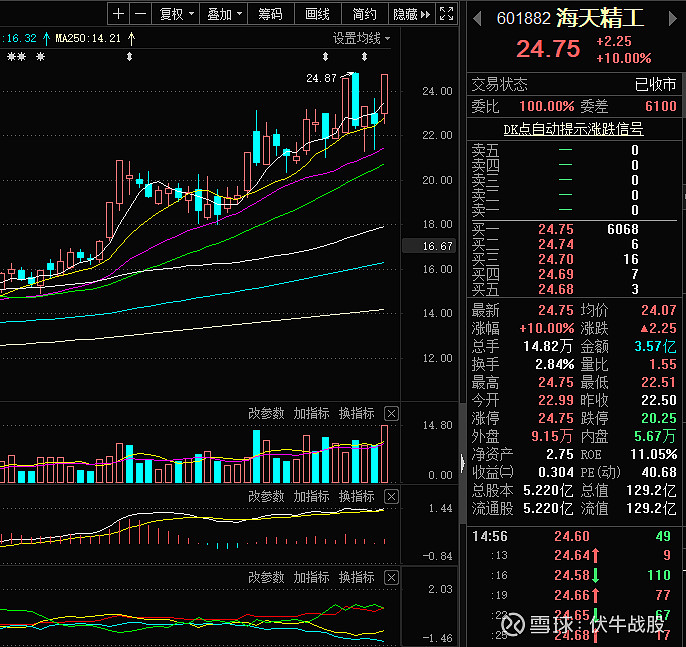
Task: Click 买一 price 24.75
Action: click(x=556, y=229)
